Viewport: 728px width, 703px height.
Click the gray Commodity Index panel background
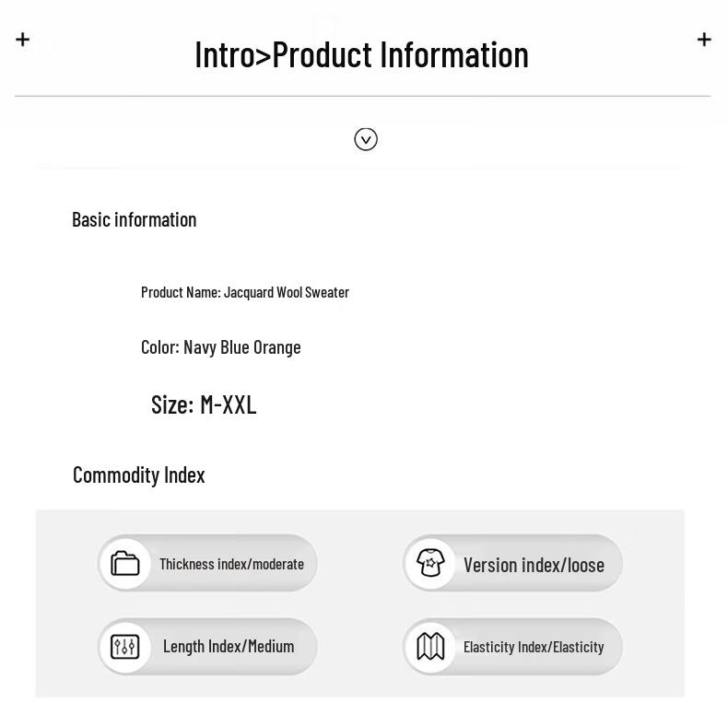(x=359, y=603)
